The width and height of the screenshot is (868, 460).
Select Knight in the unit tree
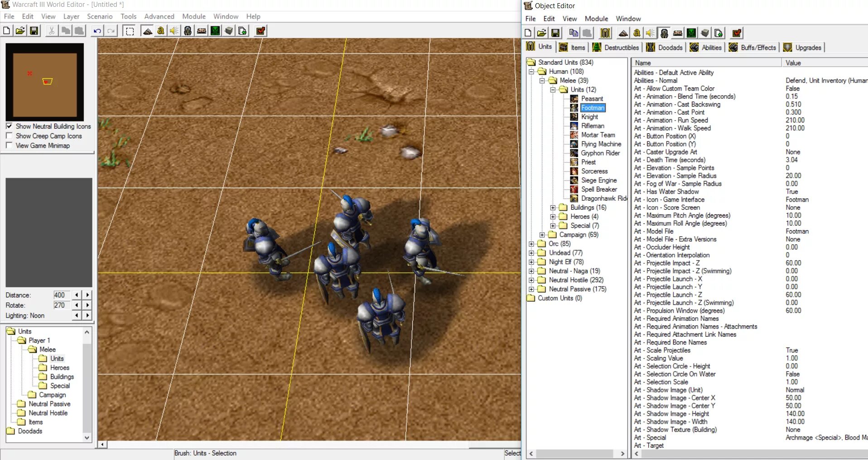(x=589, y=117)
